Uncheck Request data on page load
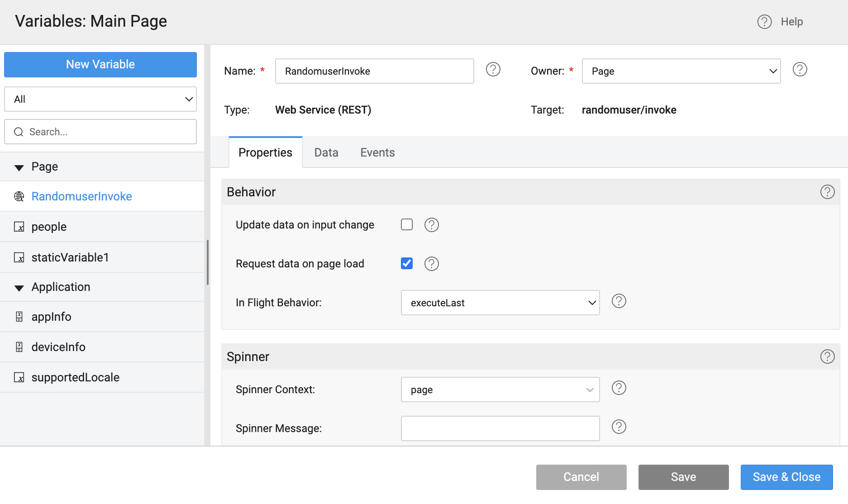The width and height of the screenshot is (848, 504). click(x=407, y=264)
